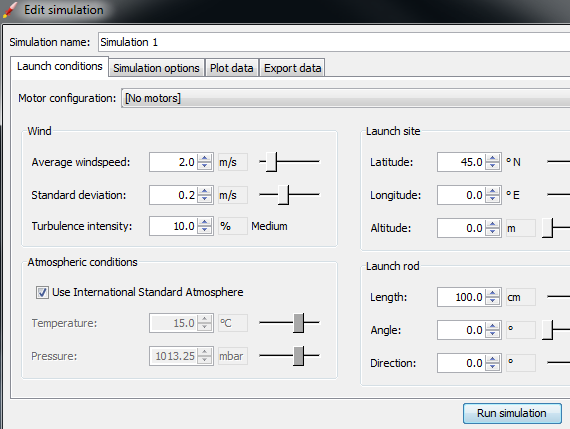Increase turbulence intensity with up arrow
The image size is (570, 429).
point(205,222)
